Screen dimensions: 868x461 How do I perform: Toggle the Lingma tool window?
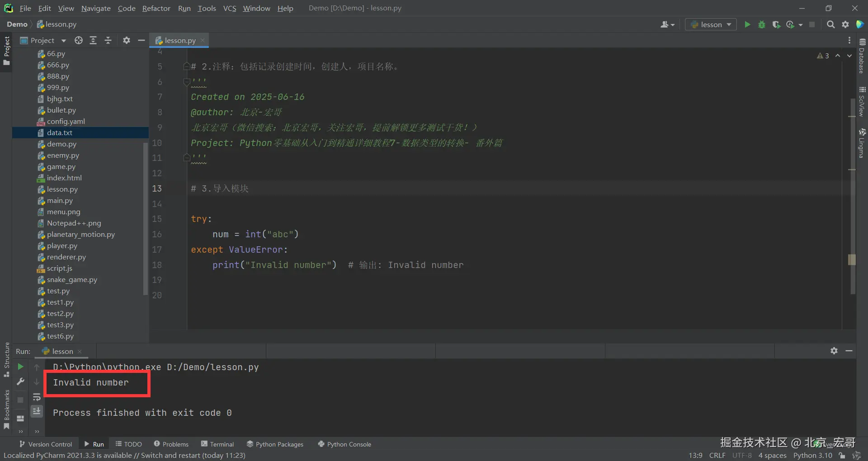tap(862, 143)
